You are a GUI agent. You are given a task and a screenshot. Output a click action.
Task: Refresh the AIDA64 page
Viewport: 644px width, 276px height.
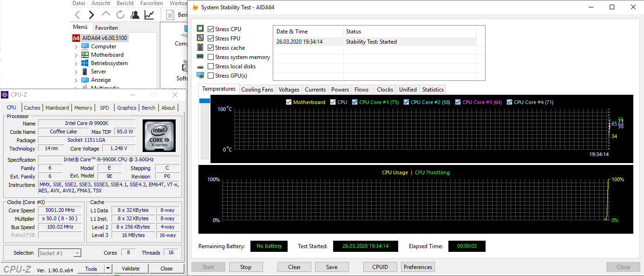click(x=120, y=15)
